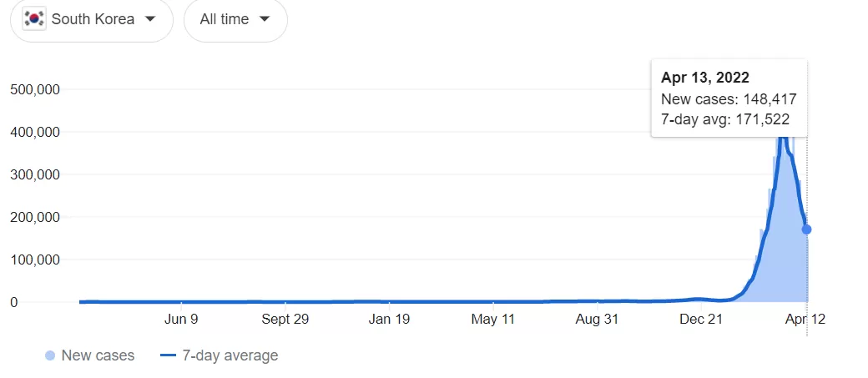Click the Dec 21 axis label
The width and height of the screenshot is (868, 378).
pos(701,320)
